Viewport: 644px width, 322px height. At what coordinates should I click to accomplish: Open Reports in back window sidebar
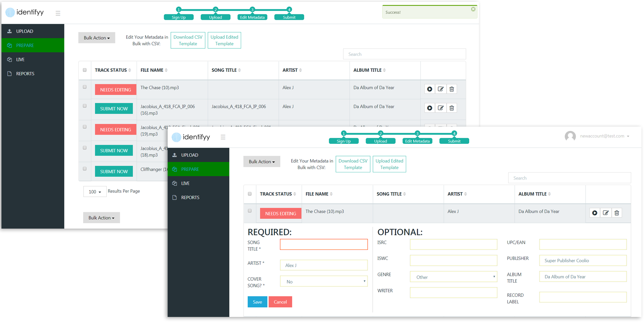tap(33, 74)
